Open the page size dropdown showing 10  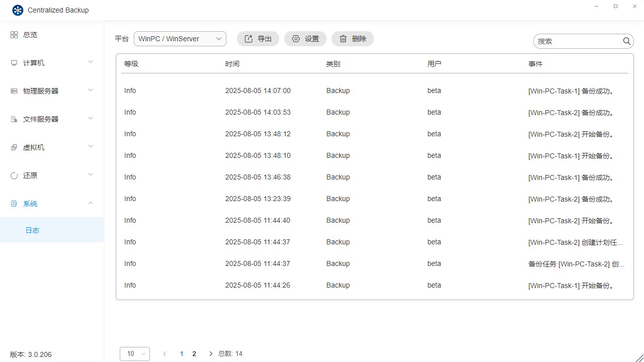[x=134, y=353]
